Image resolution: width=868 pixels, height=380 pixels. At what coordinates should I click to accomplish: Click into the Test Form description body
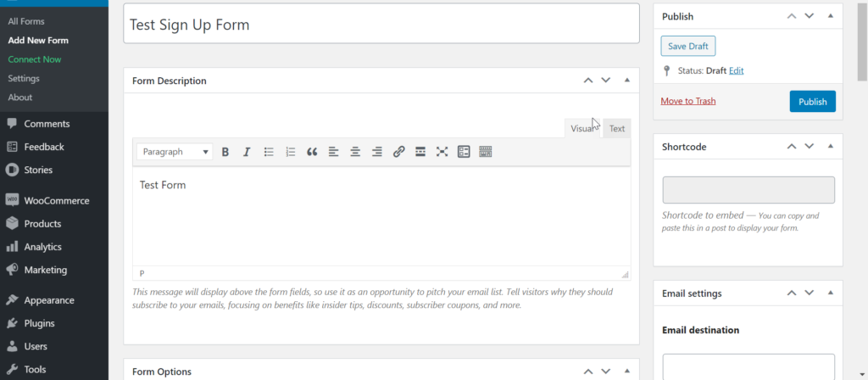click(381, 216)
